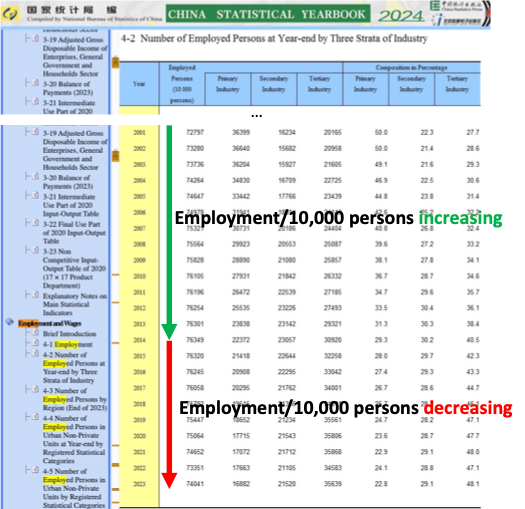Click tertiary industry value 30920

click(x=332, y=340)
